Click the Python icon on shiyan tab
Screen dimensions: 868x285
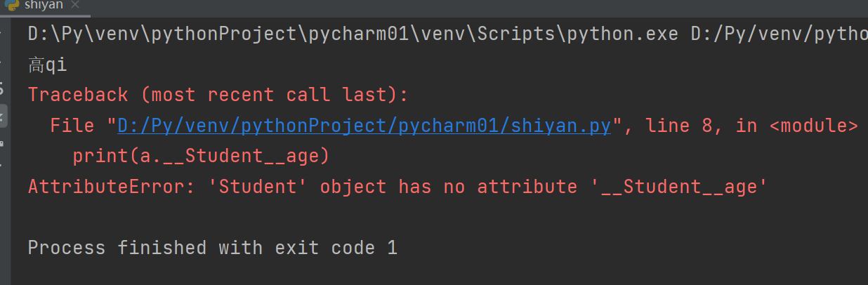click(x=10, y=6)
